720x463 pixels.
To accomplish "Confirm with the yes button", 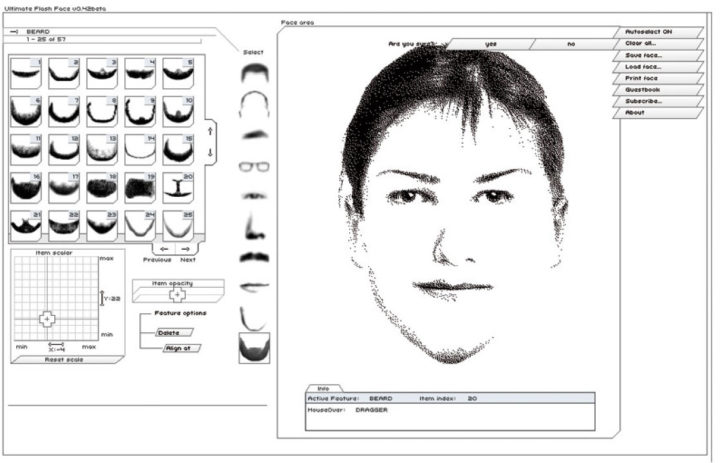I will tap(490, 44).
